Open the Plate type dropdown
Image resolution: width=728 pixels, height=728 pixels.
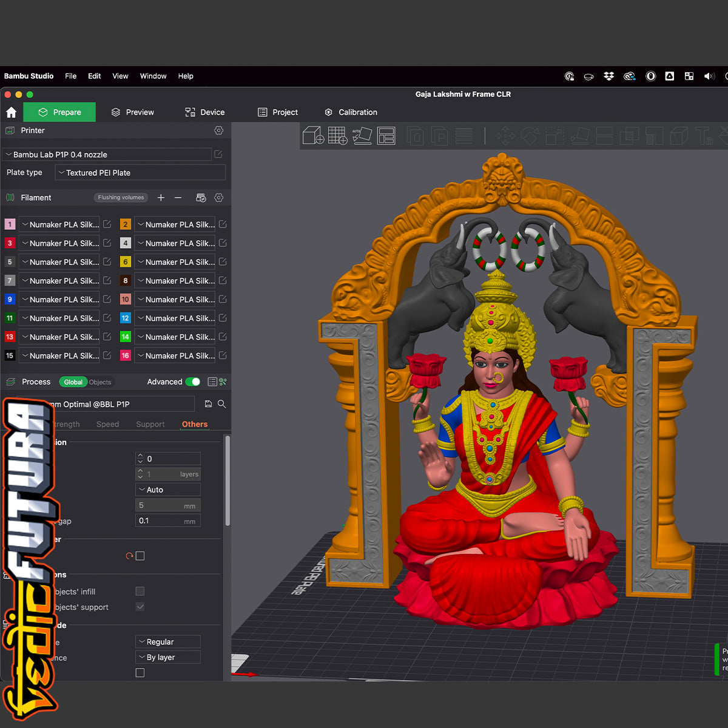(x=140, y=172)
